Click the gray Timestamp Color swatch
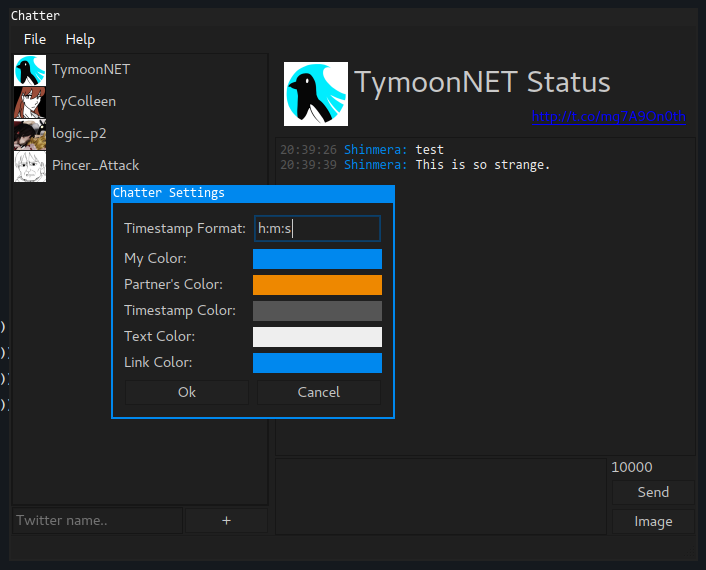Screen dimensions: 706x570 [x=317, y=311]
